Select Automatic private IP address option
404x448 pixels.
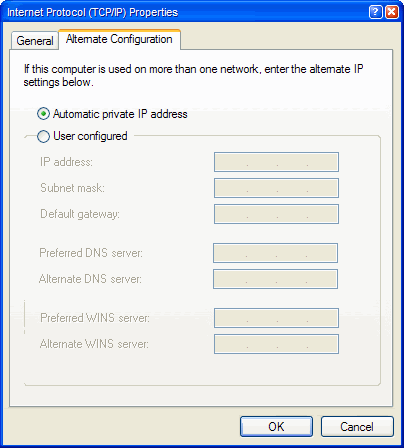(x=43, y=114)
